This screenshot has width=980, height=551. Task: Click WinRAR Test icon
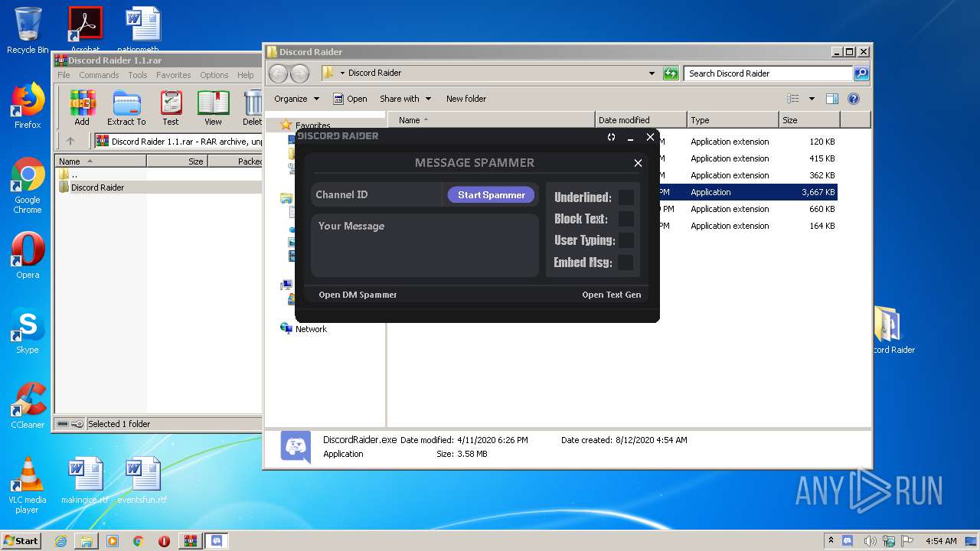tap(171, 108)
